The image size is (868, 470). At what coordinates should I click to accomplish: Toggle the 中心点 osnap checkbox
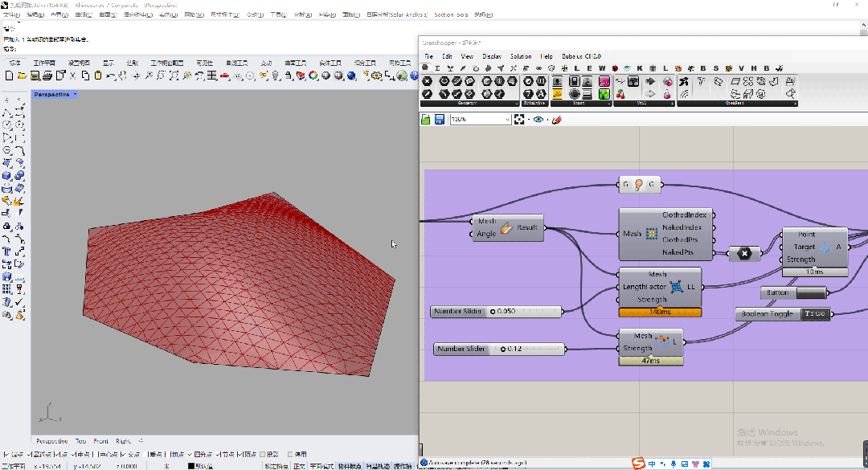pyautogui.click(x=97, y=455)
